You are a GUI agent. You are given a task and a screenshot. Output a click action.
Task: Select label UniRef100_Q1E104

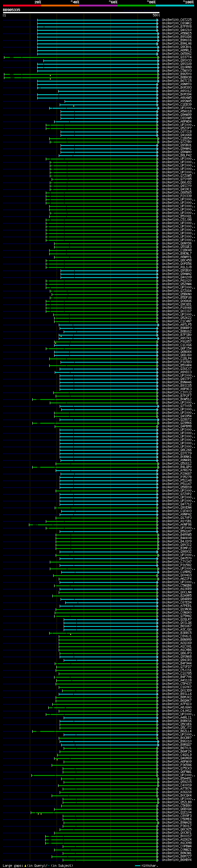click(x=176, y=812)
